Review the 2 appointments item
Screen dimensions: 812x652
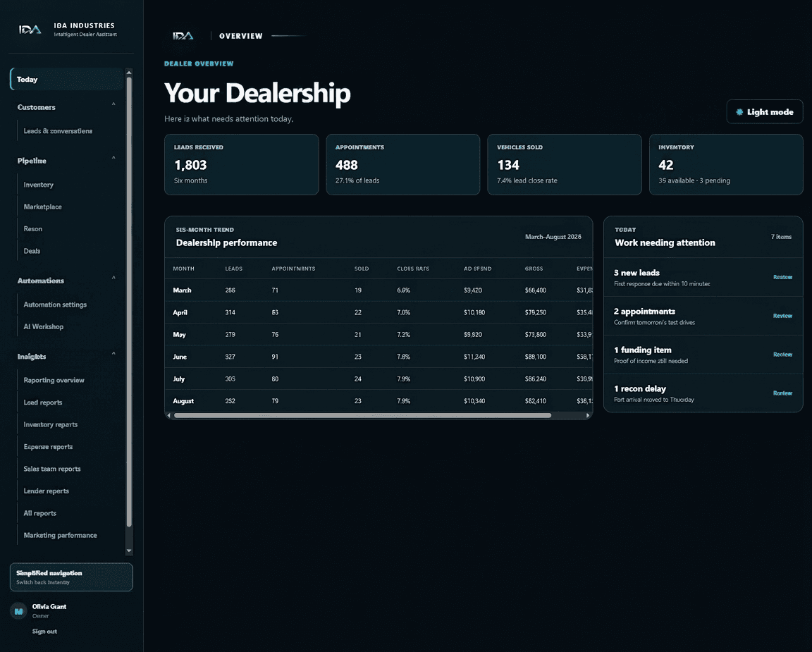[782, 316]
